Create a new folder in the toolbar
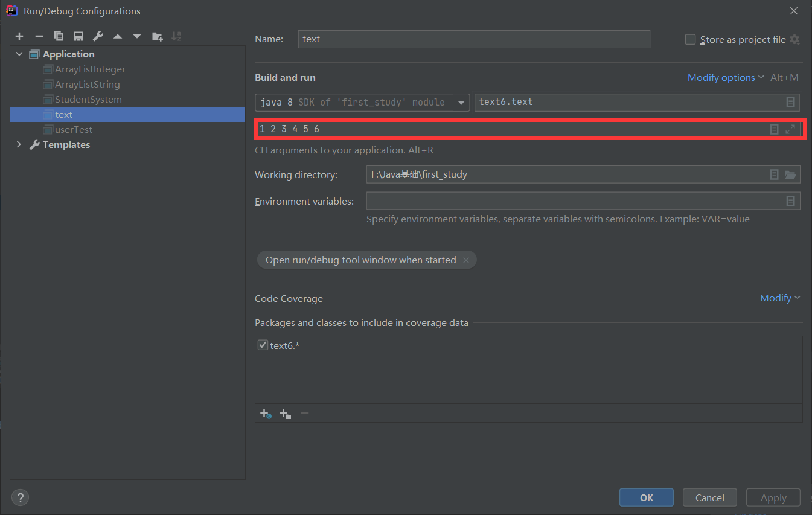812x515 pixels. click(157, 36)
